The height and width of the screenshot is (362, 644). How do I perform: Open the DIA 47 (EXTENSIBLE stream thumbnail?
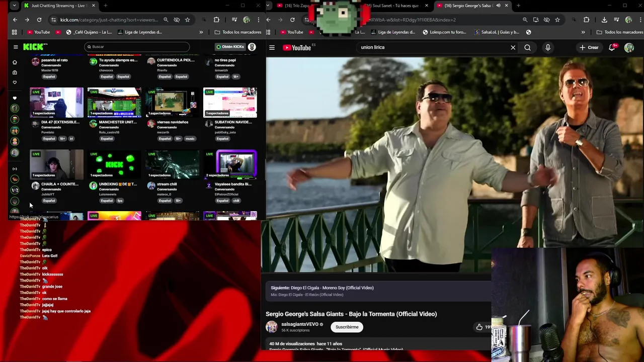pyautogui.click(x=56, y=102)
